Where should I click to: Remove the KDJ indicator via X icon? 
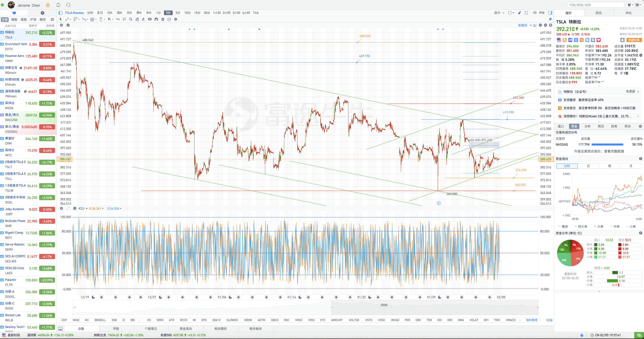75,208
